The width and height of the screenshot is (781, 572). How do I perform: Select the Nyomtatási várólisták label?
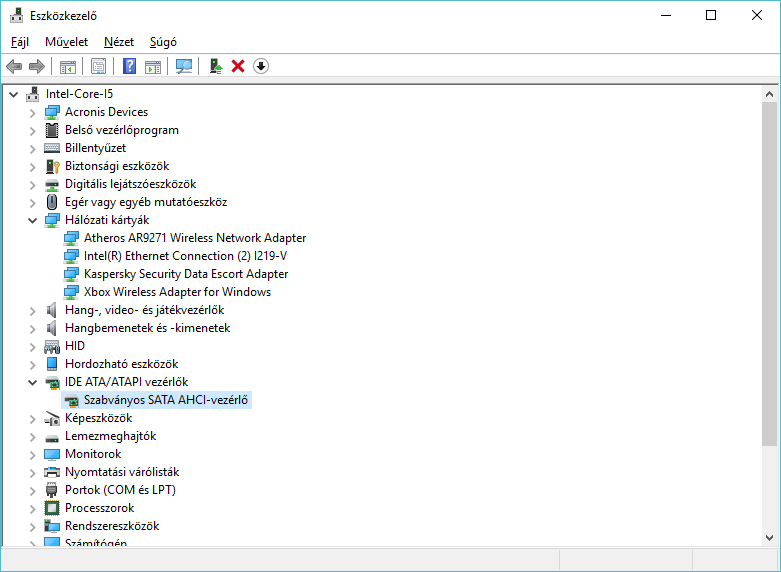click(x=122, y=472)
